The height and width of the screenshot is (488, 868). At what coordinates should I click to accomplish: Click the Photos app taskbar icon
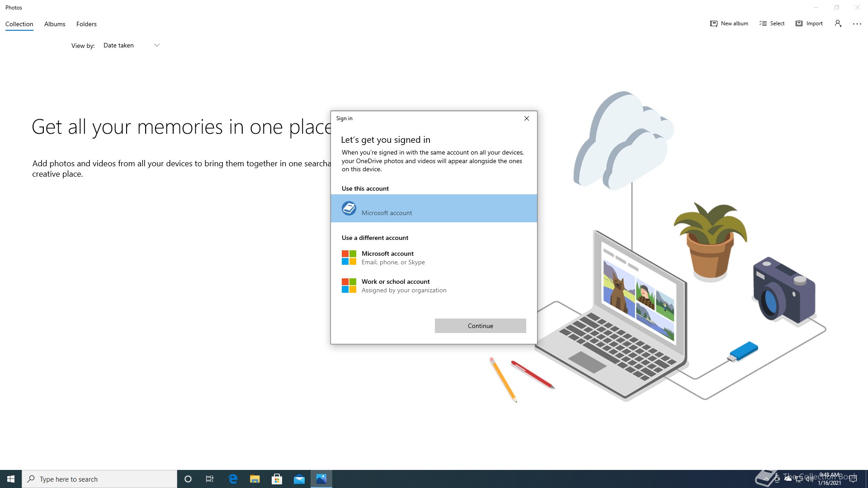pyautogui.click(x=321, y=479)
